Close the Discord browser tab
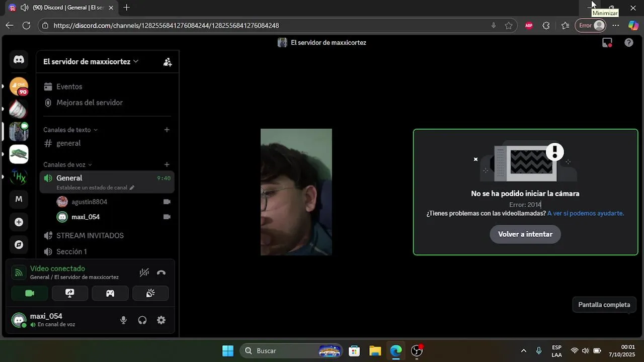 (x=111, y=8)
